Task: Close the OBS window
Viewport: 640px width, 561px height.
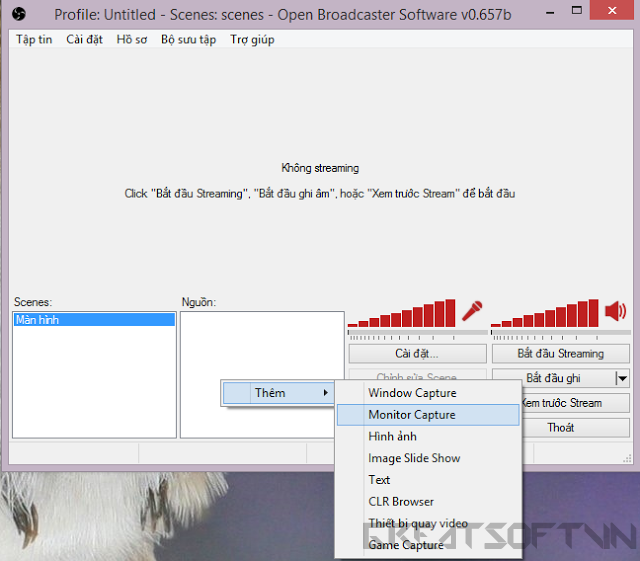Action: (x=612, y=11)
